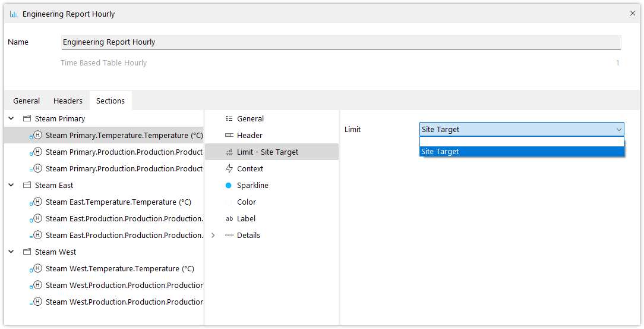The image size is (644, 329).
Task: Click the Steam East folder icon
Action: [27, 185]
